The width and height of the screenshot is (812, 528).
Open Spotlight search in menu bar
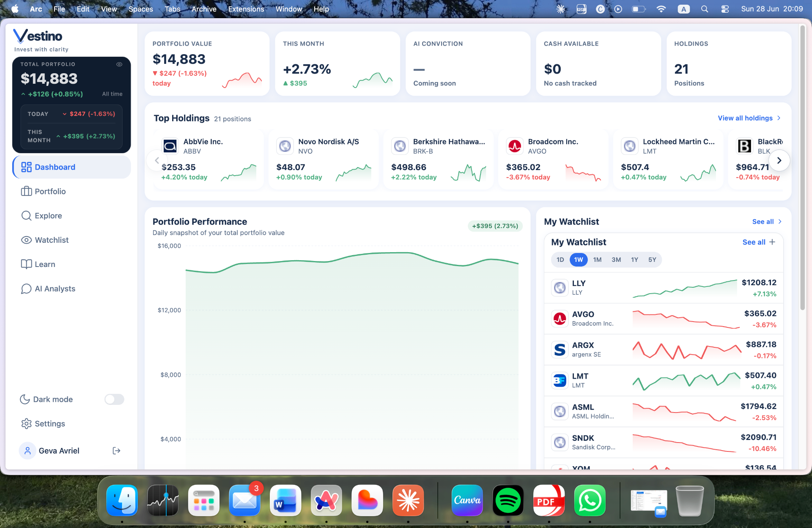pyautogui.click(x=705, y=9)
